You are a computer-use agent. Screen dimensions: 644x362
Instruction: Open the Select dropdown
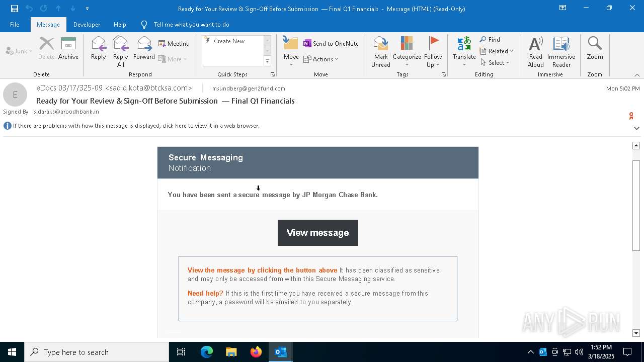coord(495,63)
